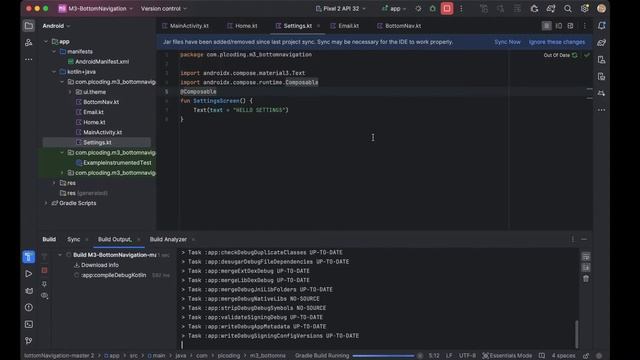Viewport: 640px width, 360px height.
Task: Open the Logcat tool window icon
Action: pos(29,291)
